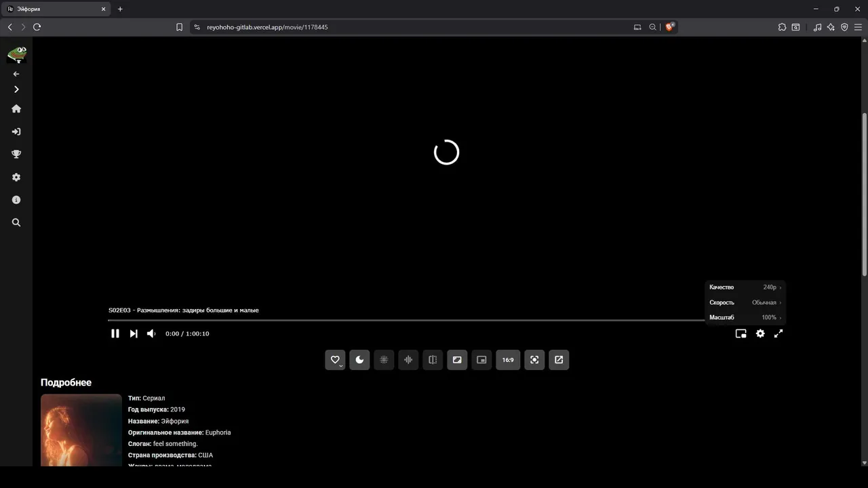The height and width of the screenshot is (488, 868).
Task: Open the login icon in sidebar
Action: coord(16,131)
